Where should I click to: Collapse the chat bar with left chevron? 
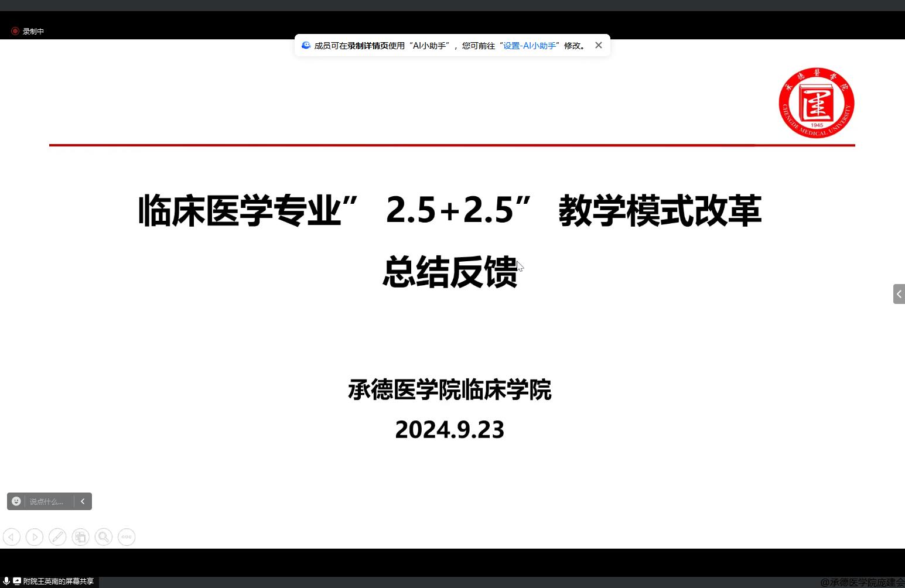[83, 501]
